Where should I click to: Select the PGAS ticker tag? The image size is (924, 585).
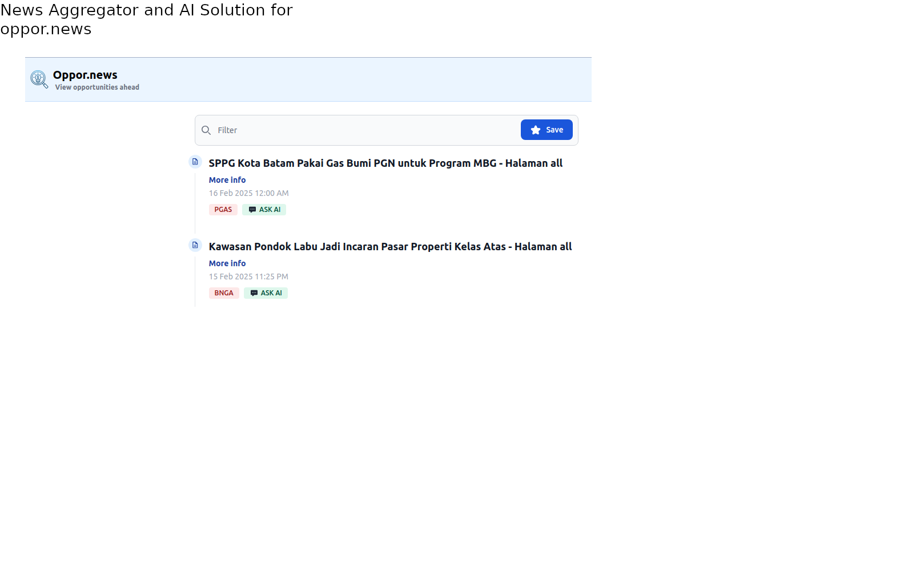(x=223, y=210)
